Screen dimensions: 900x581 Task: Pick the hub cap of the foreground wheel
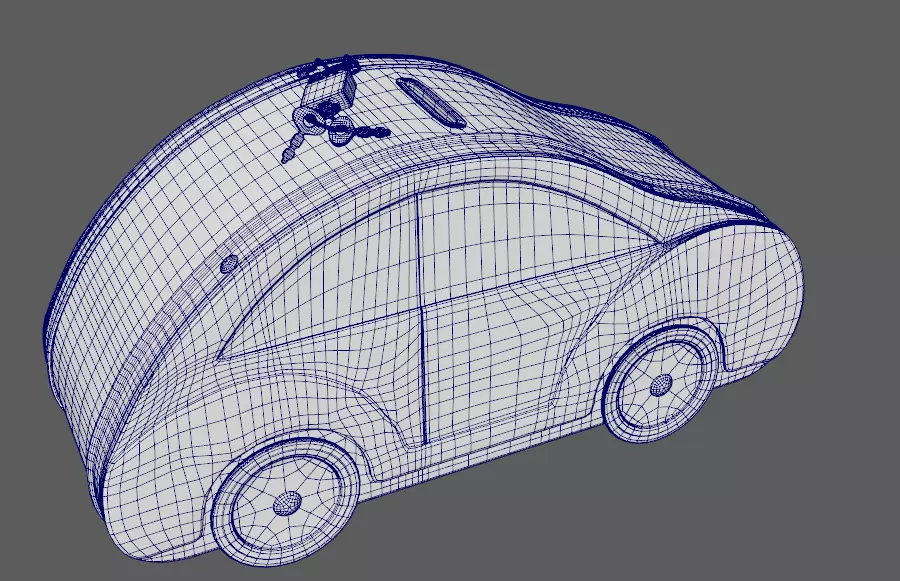(x=286, y=503)
